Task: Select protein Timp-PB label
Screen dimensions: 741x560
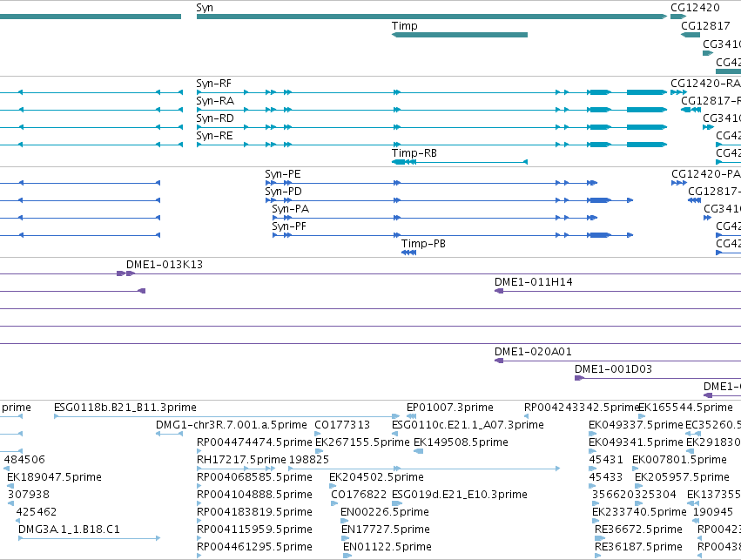Action: (x=423, y=244)
